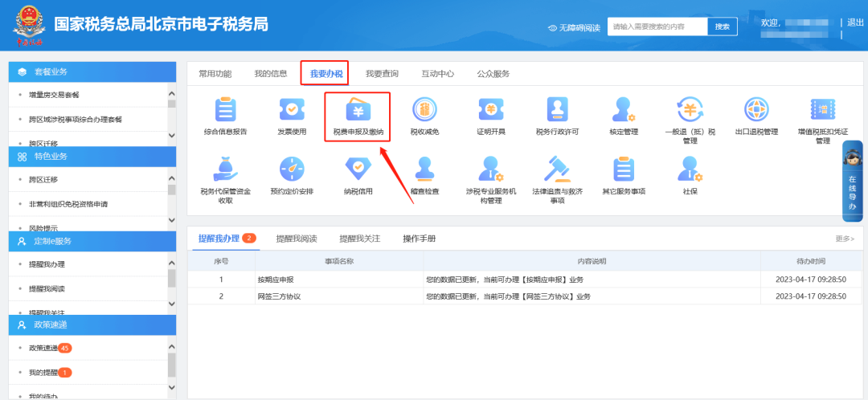The width and height of the screenshot is (868, 400).
Task: Open the 核定管理 icon
Action: (x=624, y=109)
